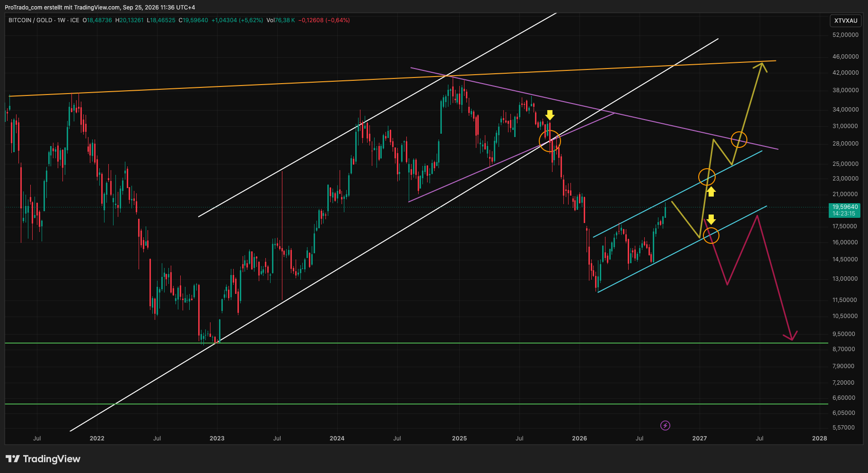Click the 13,00000 price axis label
Image resolution: width=868 pixels, height=473 pixels.
845,279
